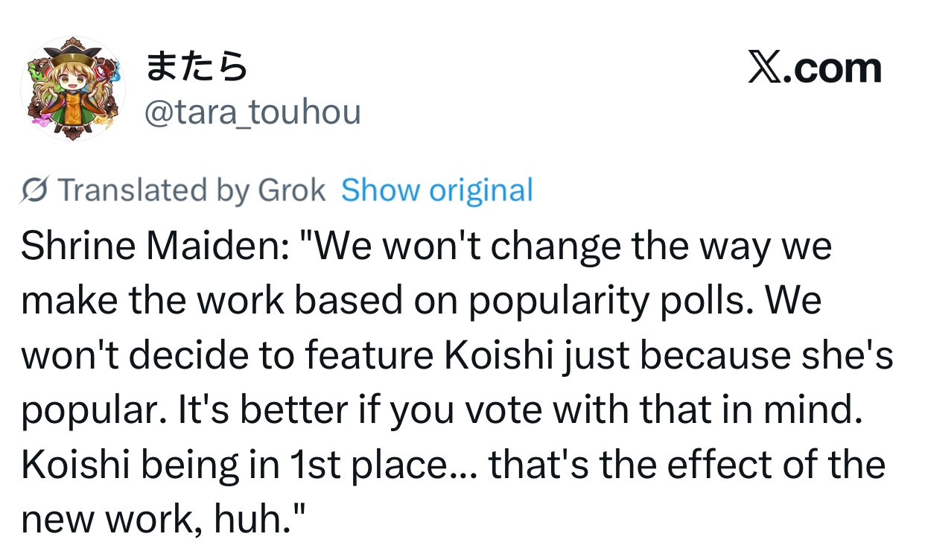925x560 pixels.
Task: Click the phrase popularity polls in post
Action: 610,302
